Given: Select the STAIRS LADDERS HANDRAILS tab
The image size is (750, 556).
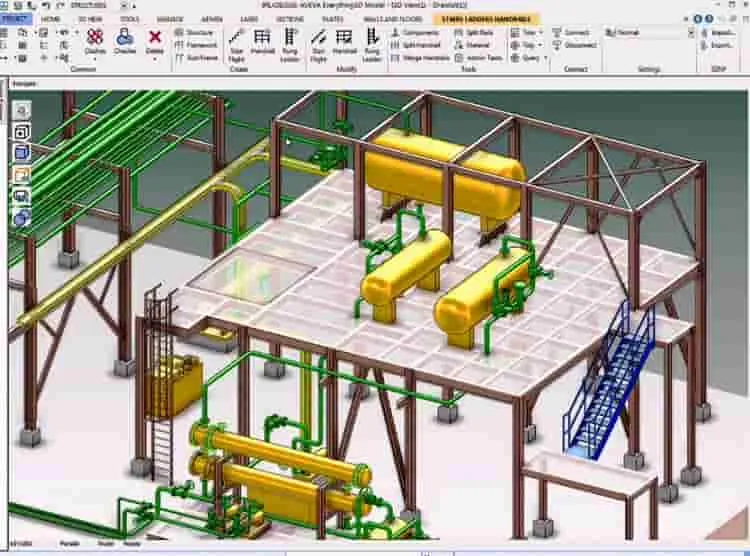Looking at the screenshot, I should coord(486,19).
